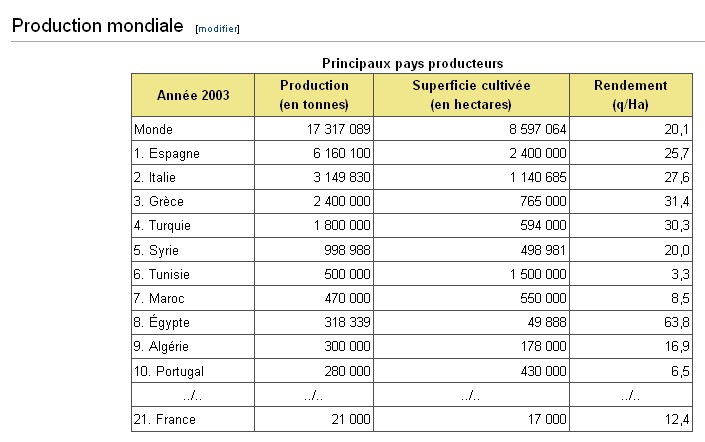This screenshot has height=442, width=705.
Task: Click the "4. Turquie" table cell
Action: (x=164, y=226)
